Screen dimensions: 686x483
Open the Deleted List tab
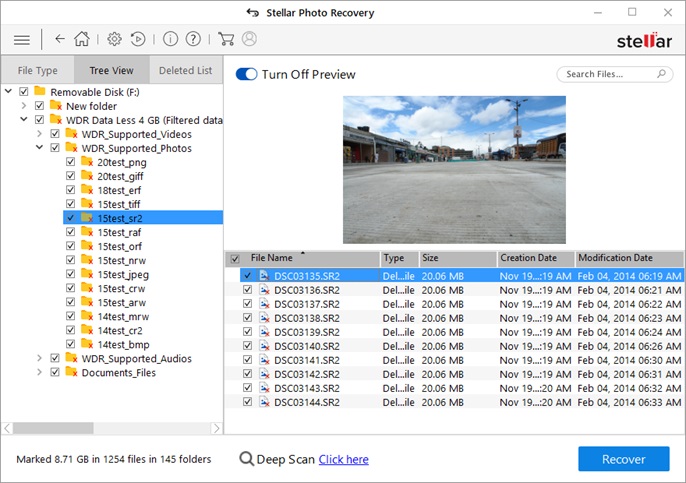point(186,70)
